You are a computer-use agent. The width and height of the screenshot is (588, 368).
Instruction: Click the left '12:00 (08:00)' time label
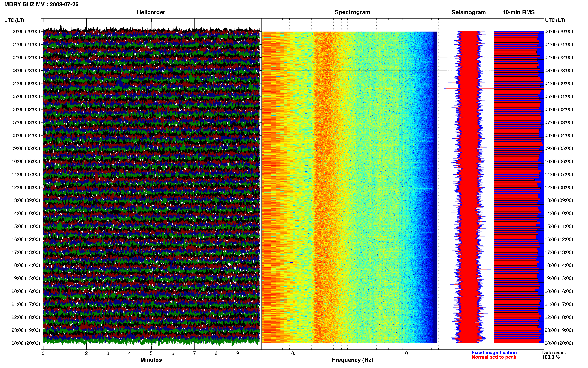26,187
